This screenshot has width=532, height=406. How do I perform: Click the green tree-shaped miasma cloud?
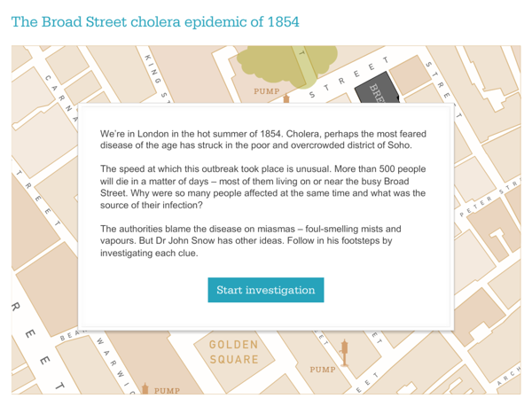click(287, 66)
